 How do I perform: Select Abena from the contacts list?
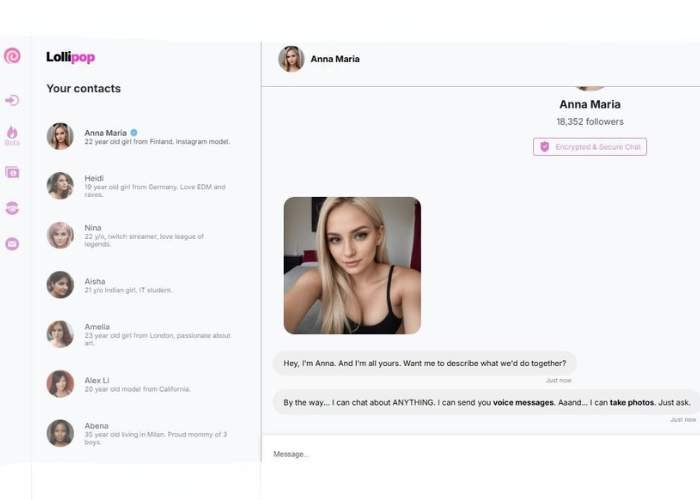tap(139, 433)
